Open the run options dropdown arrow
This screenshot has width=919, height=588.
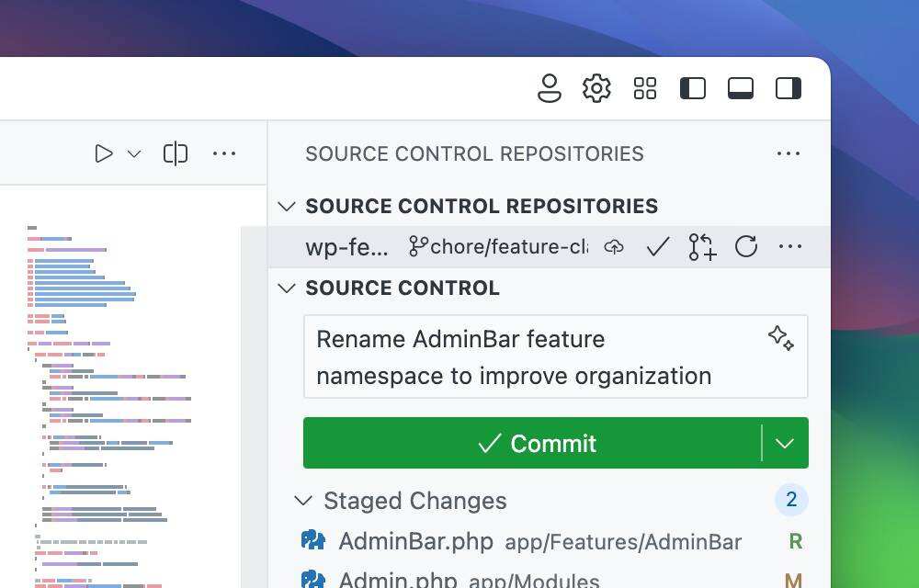pos(134,153)
